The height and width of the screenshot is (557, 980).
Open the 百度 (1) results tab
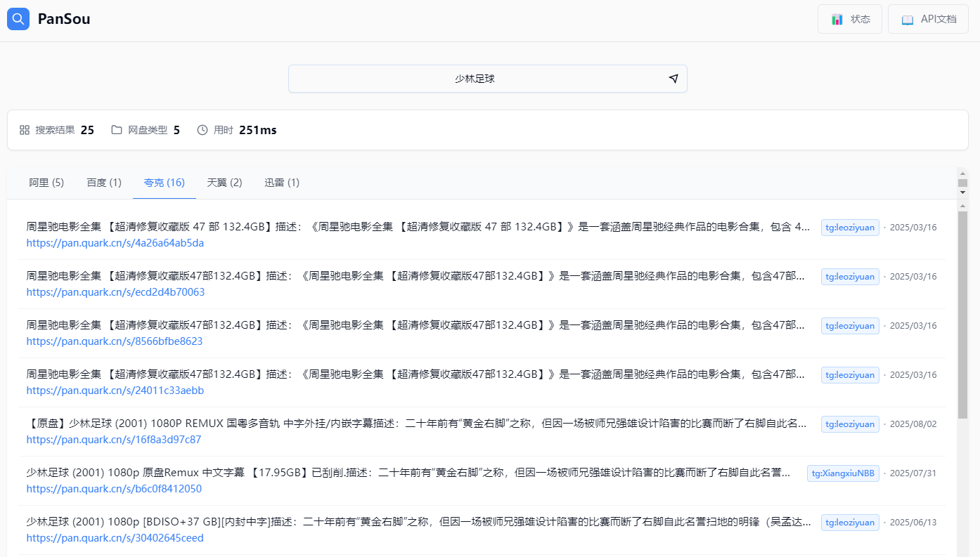coord(103,182)
